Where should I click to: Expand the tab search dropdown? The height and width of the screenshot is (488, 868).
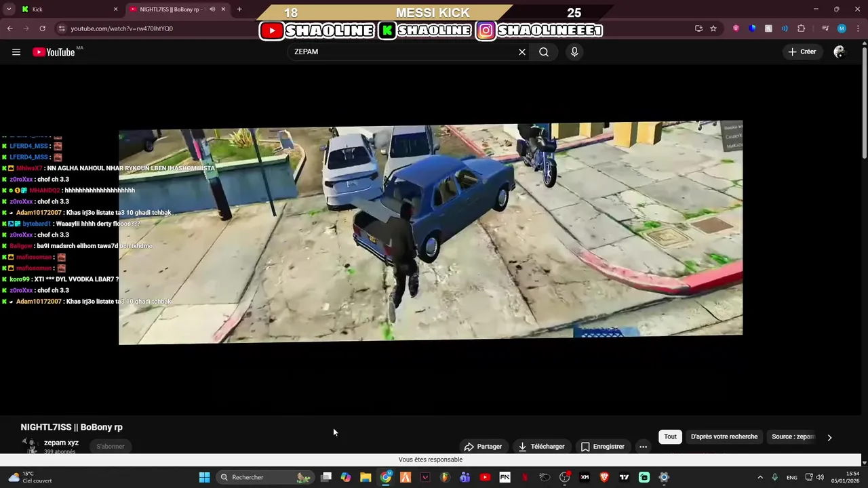click(9, 9)
